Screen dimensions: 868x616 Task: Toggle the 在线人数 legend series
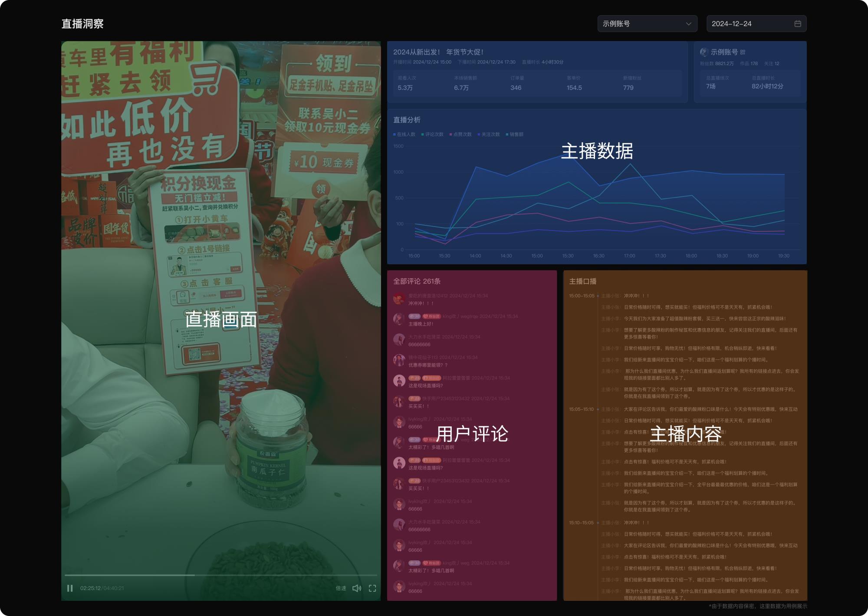tap(404, 135)
